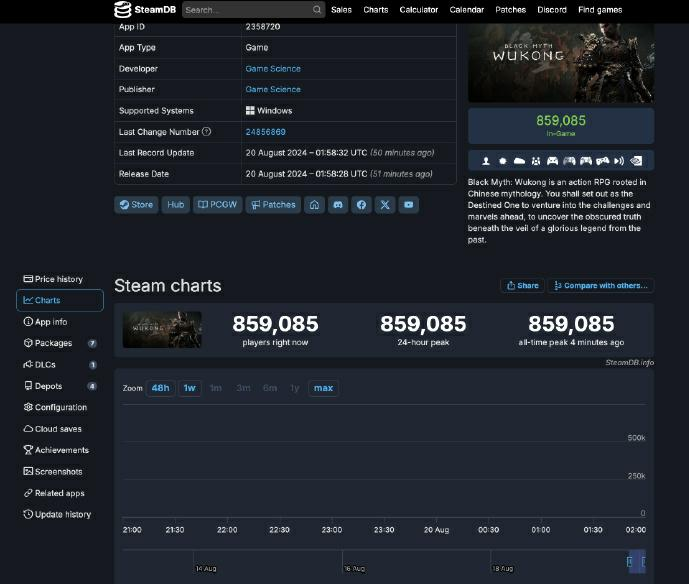Set chart zoom to 48h
689x584 pixels.
tap(160, 388)
